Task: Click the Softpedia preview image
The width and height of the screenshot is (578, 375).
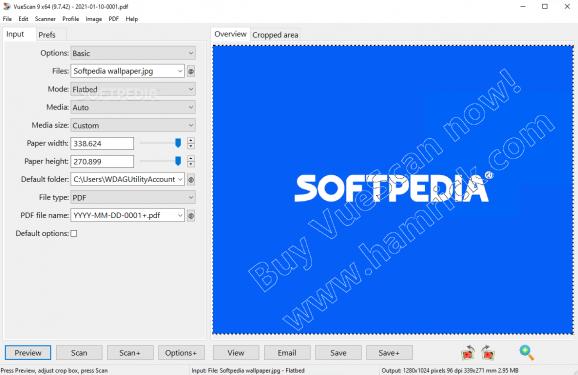Action: pos(393,190)
